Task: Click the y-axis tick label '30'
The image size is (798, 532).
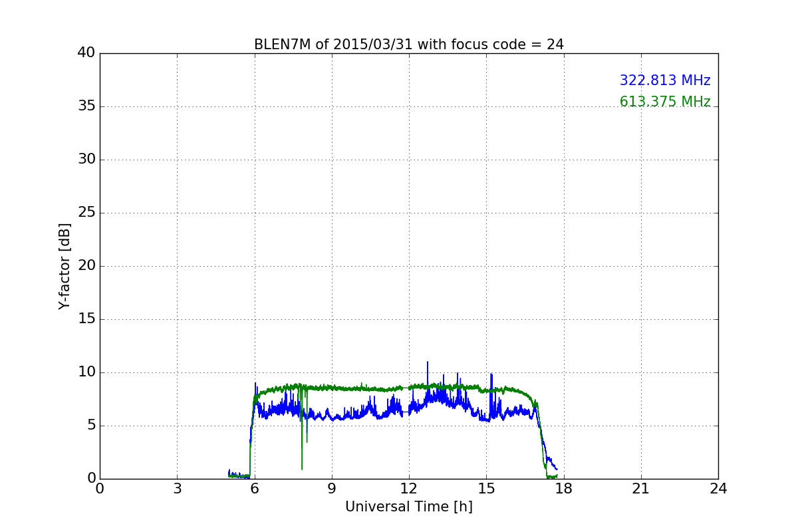Action: (x=86, y=160)
